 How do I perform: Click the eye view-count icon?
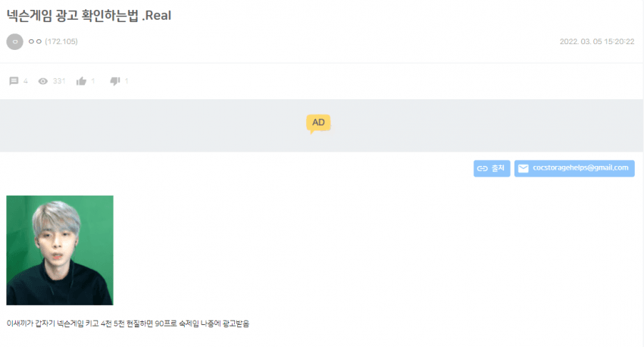click(x=42, y=81)
